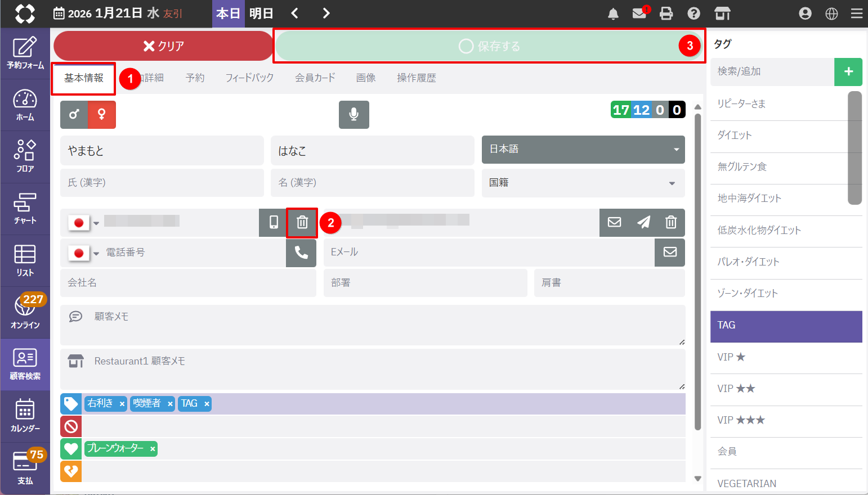Click the green 17 visit counter
Screen dimensions: 868x495
(621, 110)
